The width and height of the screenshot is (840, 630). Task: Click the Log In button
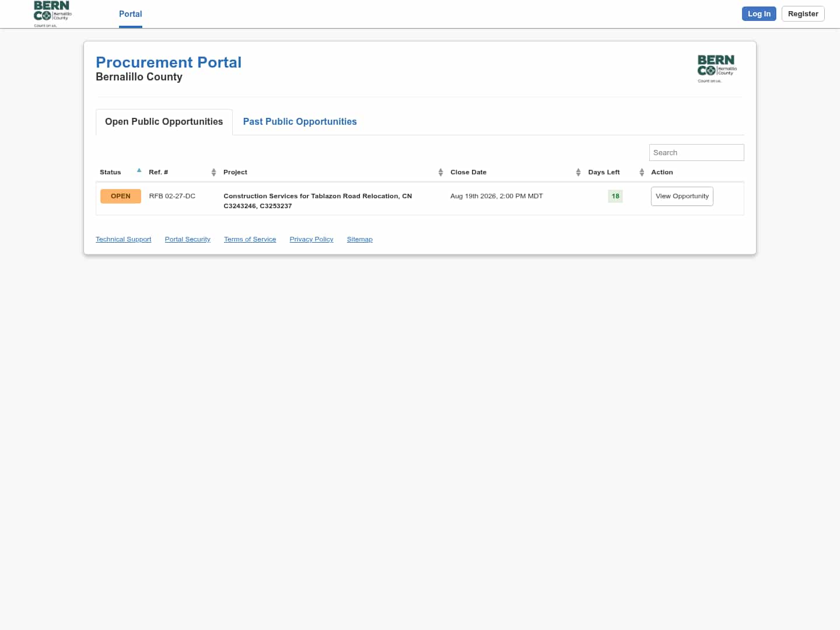(x=759, y=14)
